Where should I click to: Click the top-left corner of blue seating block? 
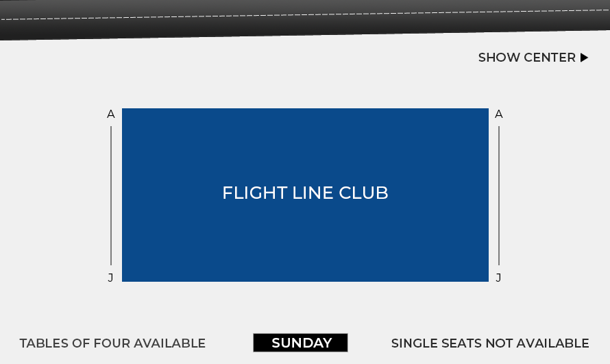(x=123, y=109)
